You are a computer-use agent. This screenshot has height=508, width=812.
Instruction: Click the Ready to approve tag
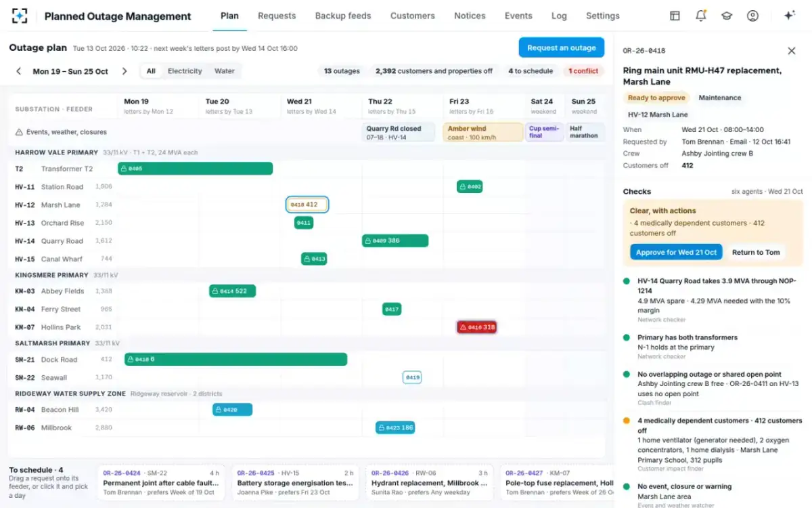(656, 98)
